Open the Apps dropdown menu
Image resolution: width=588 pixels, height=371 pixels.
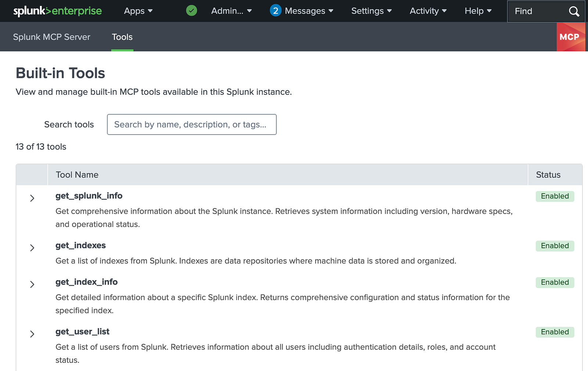click(x=138, y=11)
